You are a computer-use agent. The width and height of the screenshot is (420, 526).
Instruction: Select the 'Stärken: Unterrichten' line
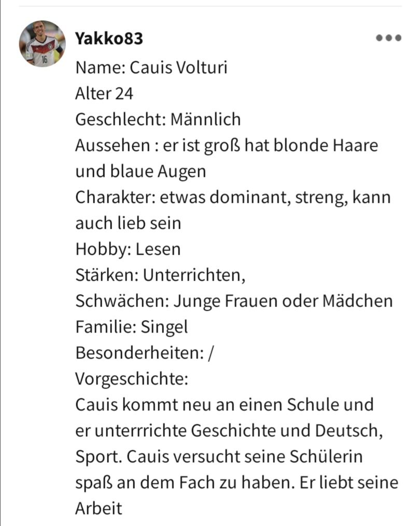161,275
